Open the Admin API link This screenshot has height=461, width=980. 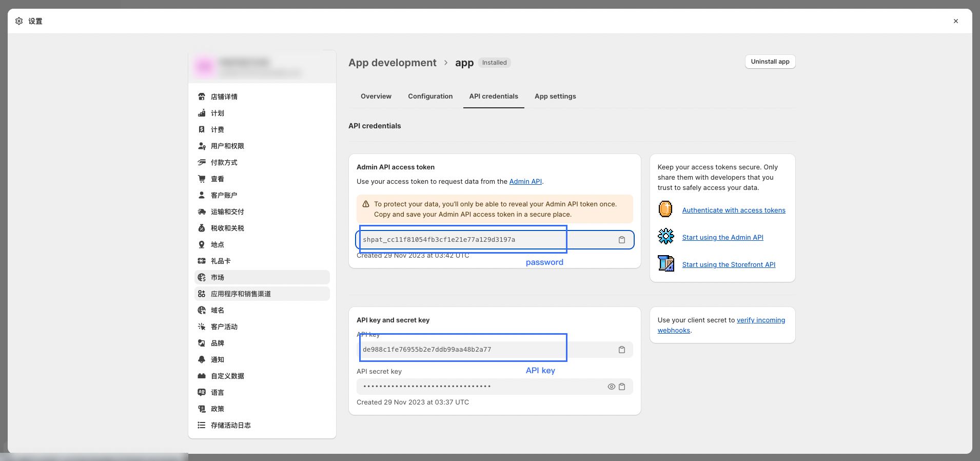pyautogui.click(x=525, y=182)
